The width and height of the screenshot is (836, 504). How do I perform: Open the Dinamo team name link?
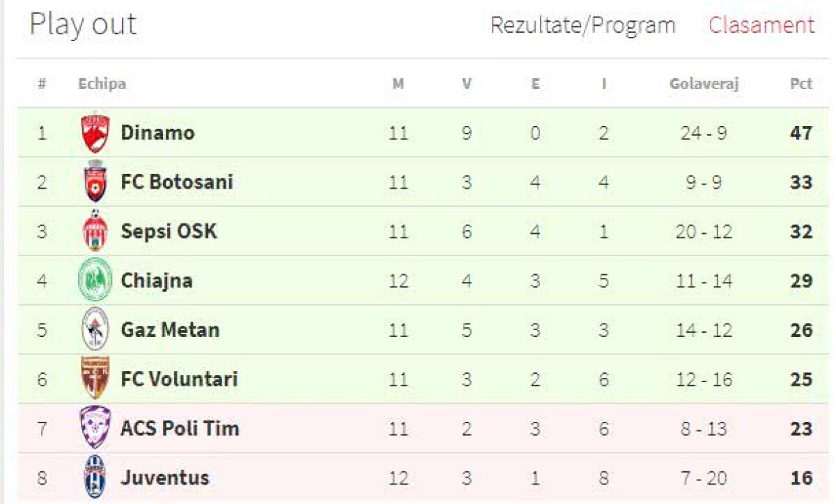(157, 132)
